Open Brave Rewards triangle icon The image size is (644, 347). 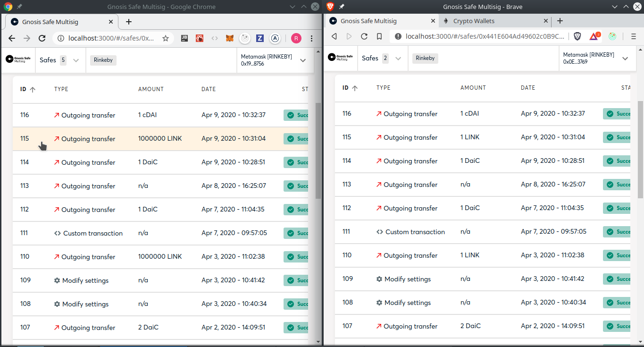594,36
